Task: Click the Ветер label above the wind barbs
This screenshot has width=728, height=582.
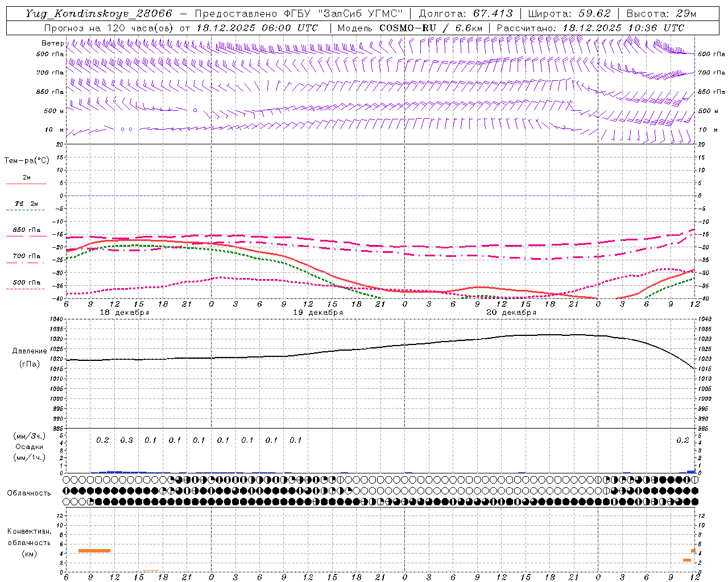Action: (x=52, y=43)
